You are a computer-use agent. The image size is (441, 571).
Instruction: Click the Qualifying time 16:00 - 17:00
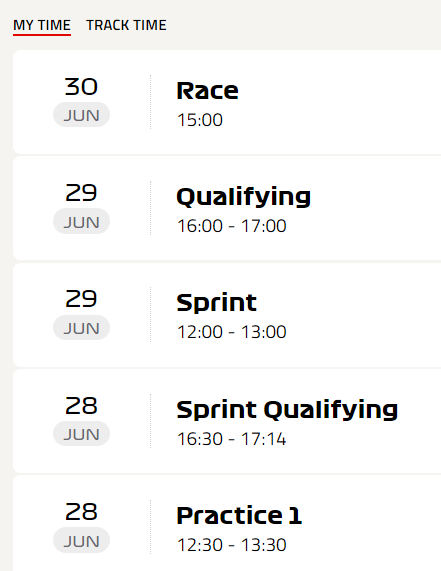point(232,226)
